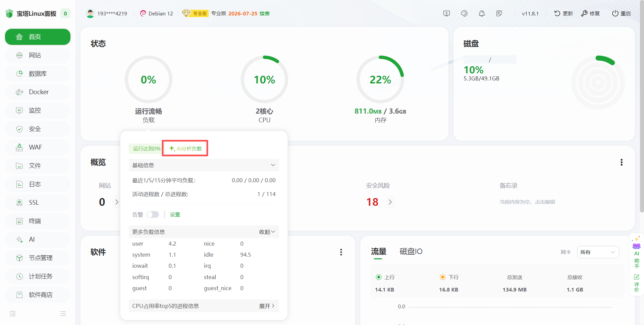Click the 续费 renew link
This screenshot has height=325, width=644.
coord(265,14)
